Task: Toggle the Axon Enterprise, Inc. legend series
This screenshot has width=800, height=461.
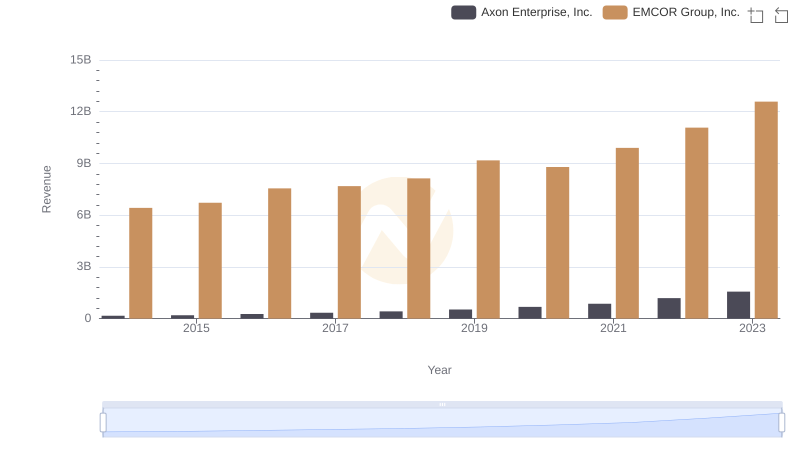Action: coord(521,12)
